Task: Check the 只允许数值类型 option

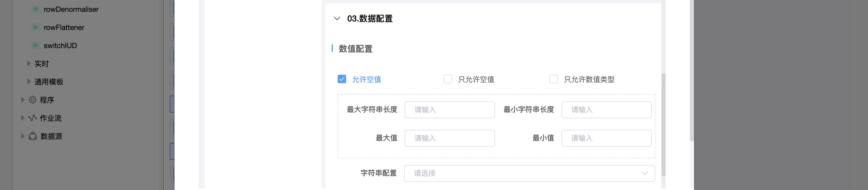Action: pyautogui.click(x=554, y=79)
